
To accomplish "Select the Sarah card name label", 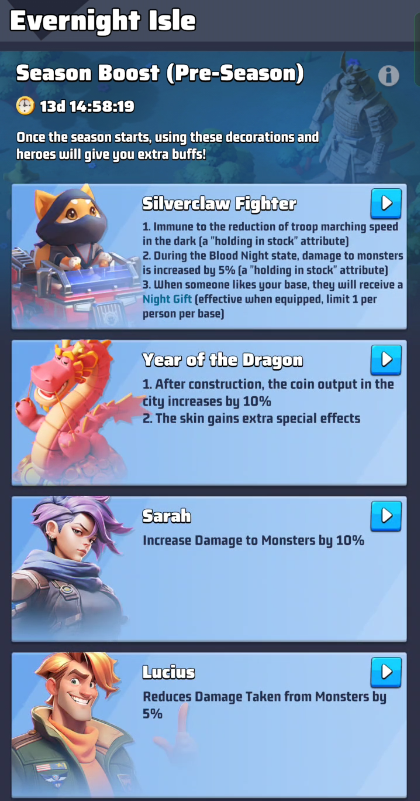I will [167, 516].
